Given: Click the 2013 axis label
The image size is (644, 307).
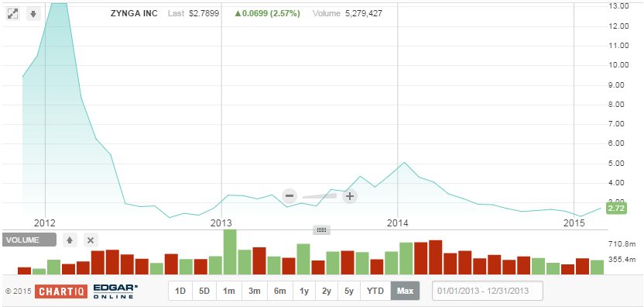Looking at the screenshot, I should pyautogui.click(x=221, y=223).
